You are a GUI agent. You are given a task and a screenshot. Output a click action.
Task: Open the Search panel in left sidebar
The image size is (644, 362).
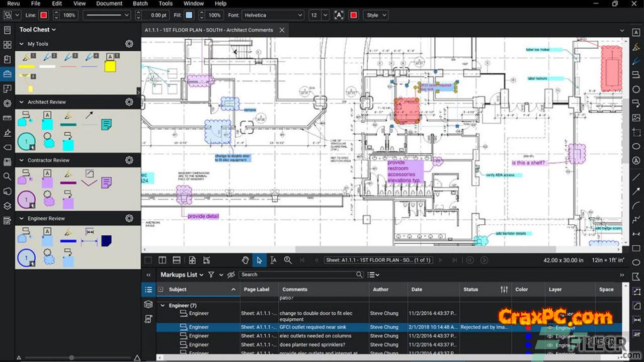pos(7,176)
